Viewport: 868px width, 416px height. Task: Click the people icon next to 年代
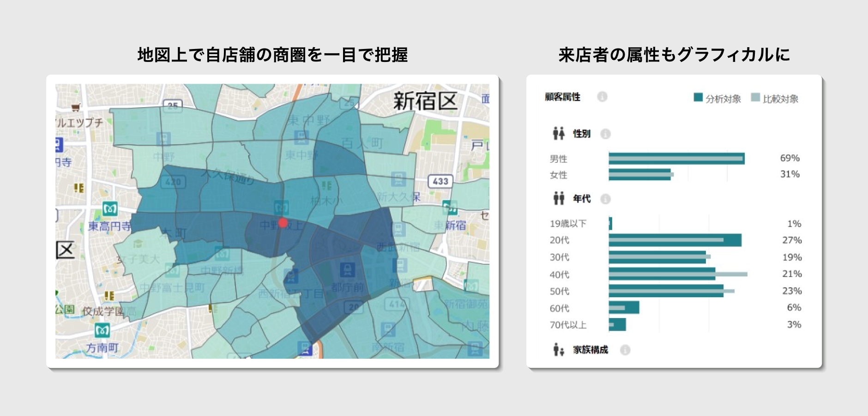pos(559,198)
